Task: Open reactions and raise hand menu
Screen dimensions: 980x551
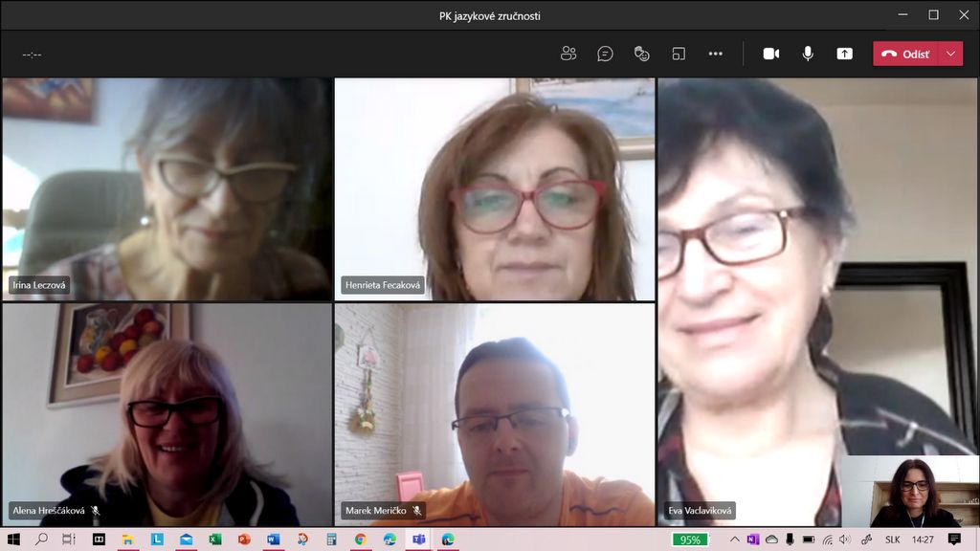Action: click(642, 54)
